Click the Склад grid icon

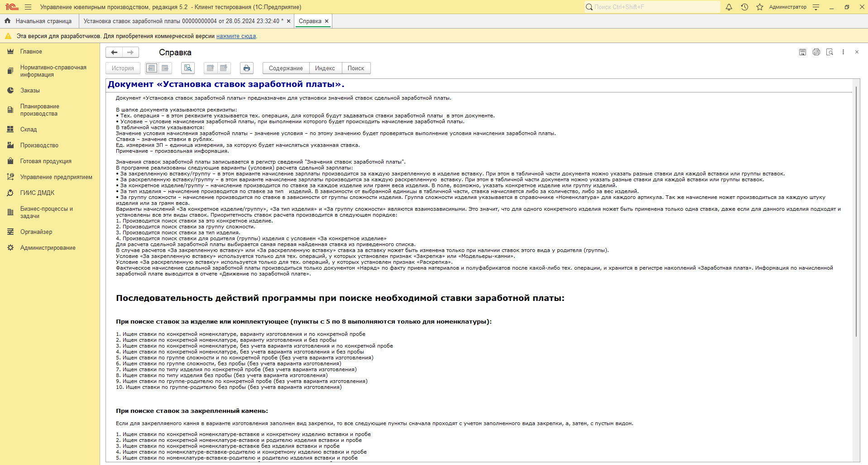click(10, 130)
